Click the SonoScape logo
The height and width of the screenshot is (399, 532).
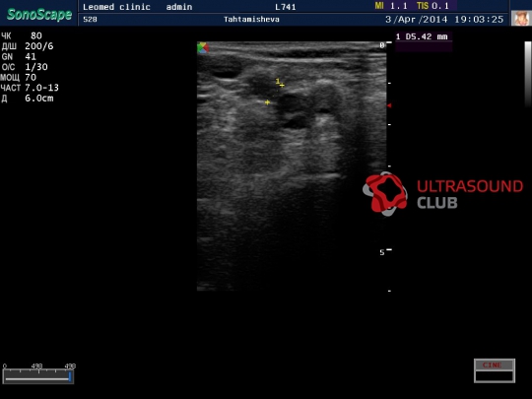click(39, 14)
